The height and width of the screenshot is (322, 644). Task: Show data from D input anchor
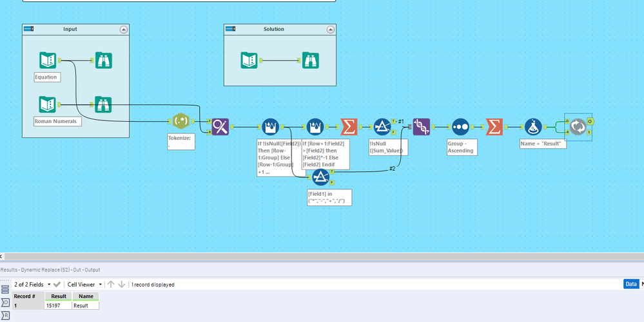(x=5, y=303)
